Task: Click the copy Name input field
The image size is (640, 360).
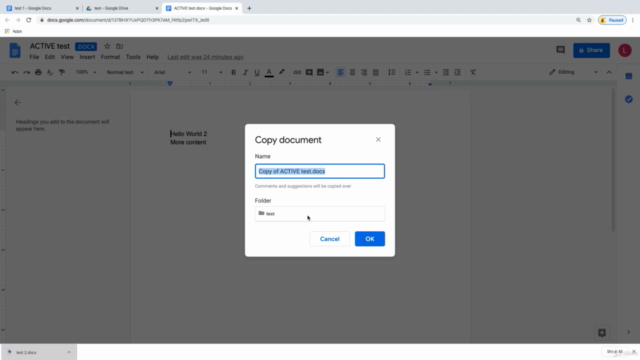Action: tap(320, 171)
